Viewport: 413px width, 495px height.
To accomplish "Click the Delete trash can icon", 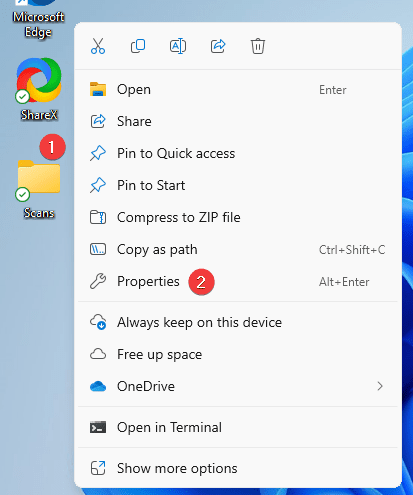I will [258, 46].
